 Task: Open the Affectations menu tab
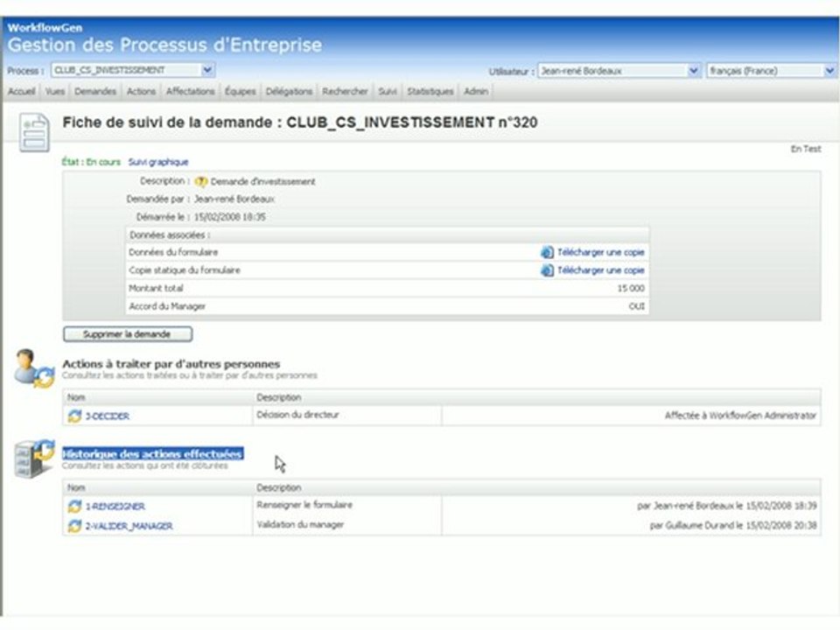click(190, 92)
